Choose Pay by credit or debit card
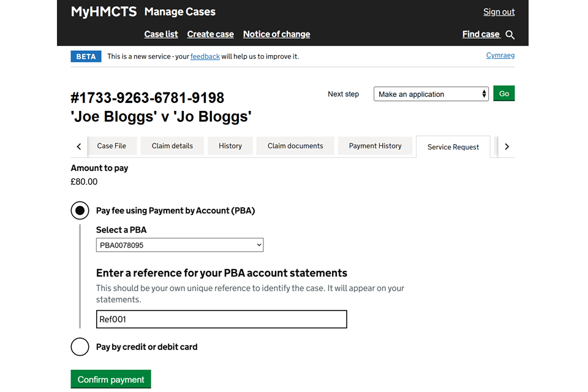Viewport: 588px width, 392px height. 80,347
